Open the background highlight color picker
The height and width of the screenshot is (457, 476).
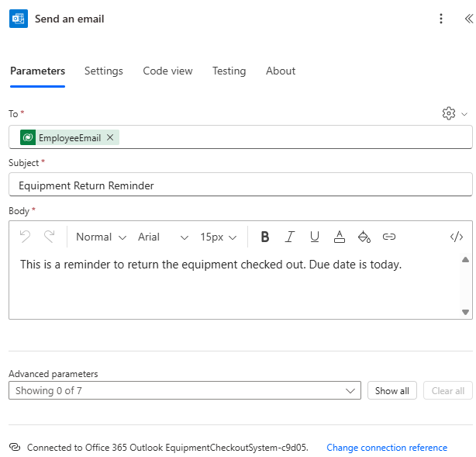(364, 237)
